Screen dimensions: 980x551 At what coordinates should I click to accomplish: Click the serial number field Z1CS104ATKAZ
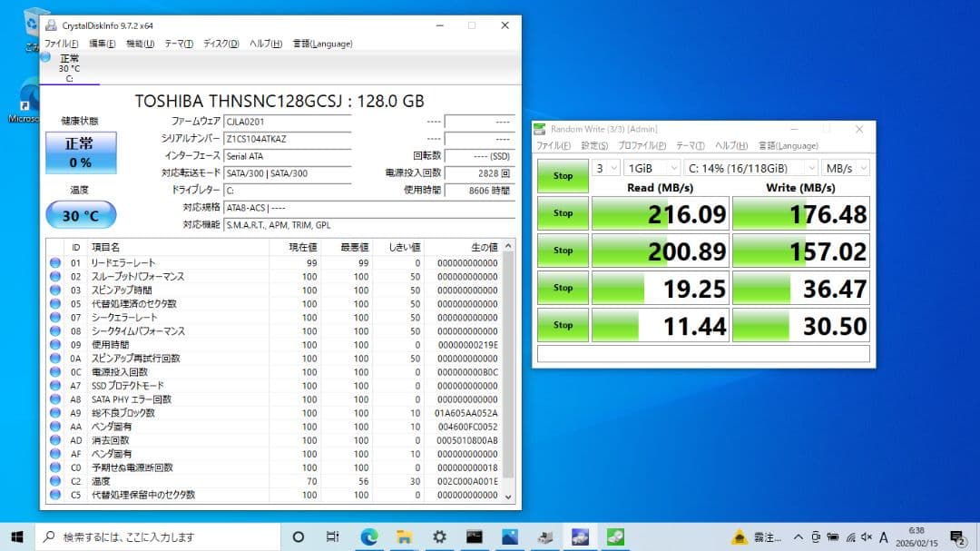tap(287, 139)
